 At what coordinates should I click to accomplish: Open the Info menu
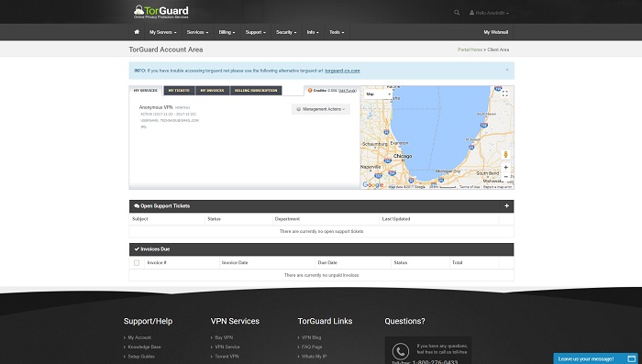[313, 32]
